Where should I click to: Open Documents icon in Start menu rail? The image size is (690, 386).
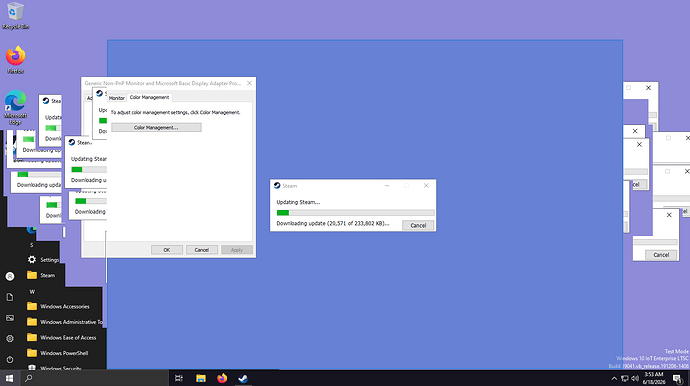pos(10,297)
